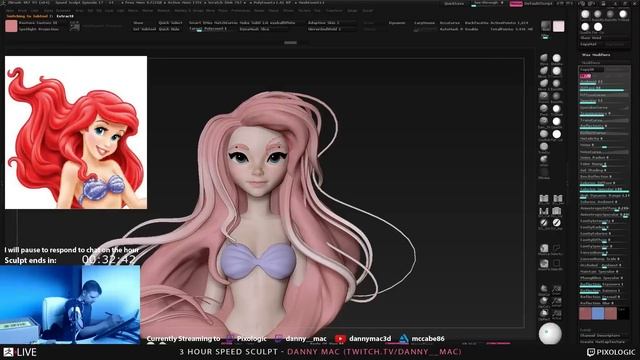Click the LIVE badge in the corner
This screenshot has height=360, width=640.
coord(20,352)
